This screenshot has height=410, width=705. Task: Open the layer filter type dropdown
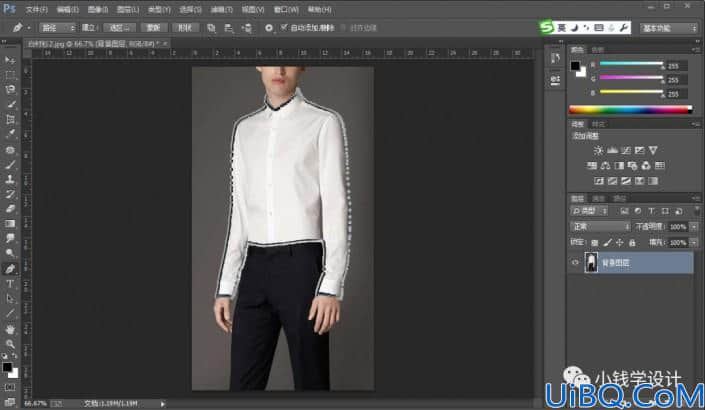(x=589, y=211)
